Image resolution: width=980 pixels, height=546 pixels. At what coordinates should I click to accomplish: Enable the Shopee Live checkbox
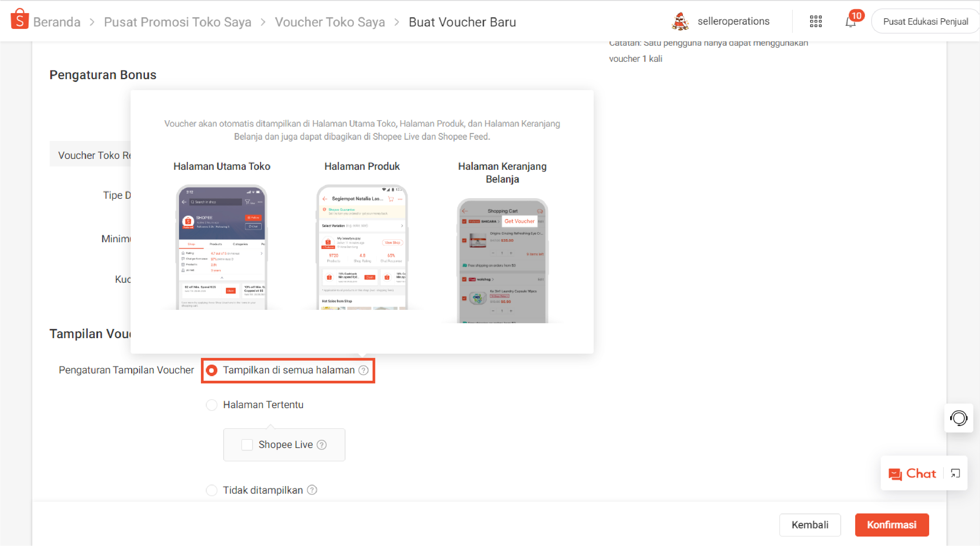pos(247,445)
